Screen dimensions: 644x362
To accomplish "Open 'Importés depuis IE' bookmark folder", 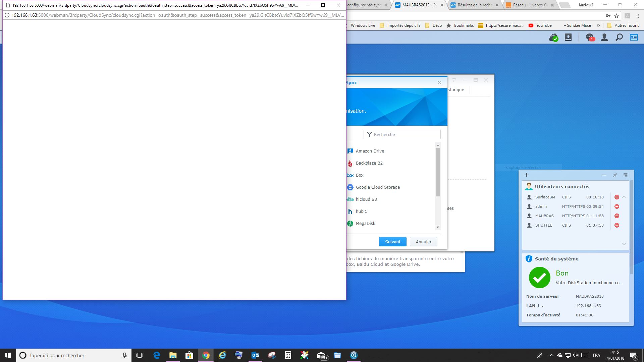I will pos(400,25).
